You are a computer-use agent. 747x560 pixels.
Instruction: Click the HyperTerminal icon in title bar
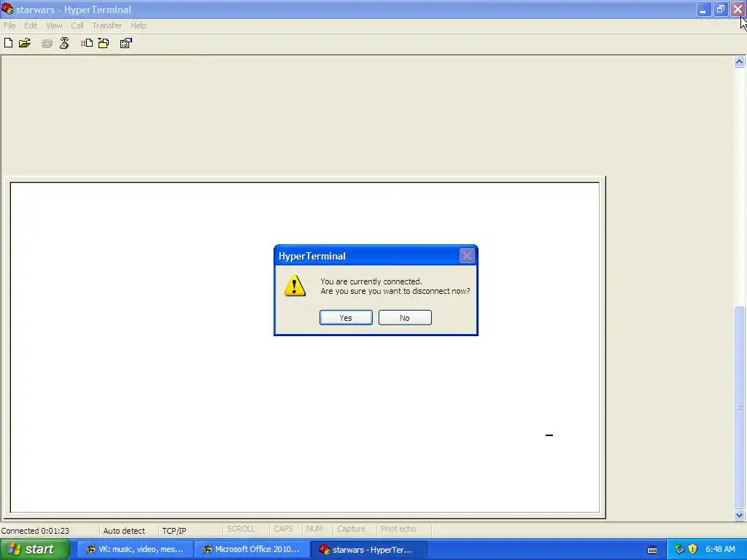click(x=7, y=9)
